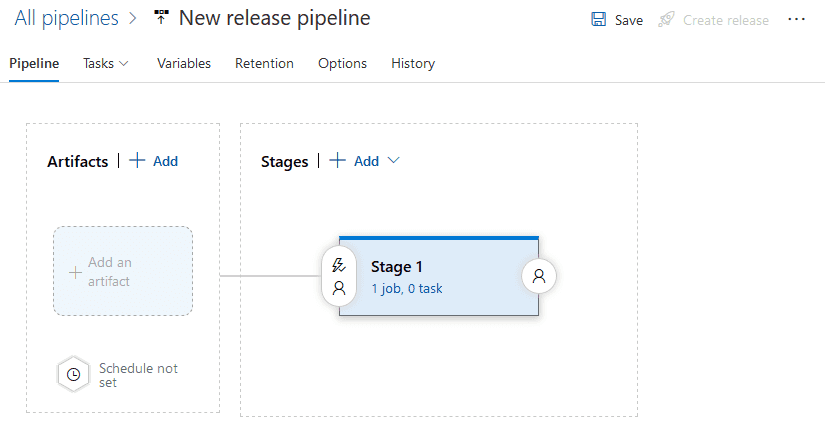Click the 'Add an artifact' placeholder box
825x448 pixels.
(x=122, y=272)
